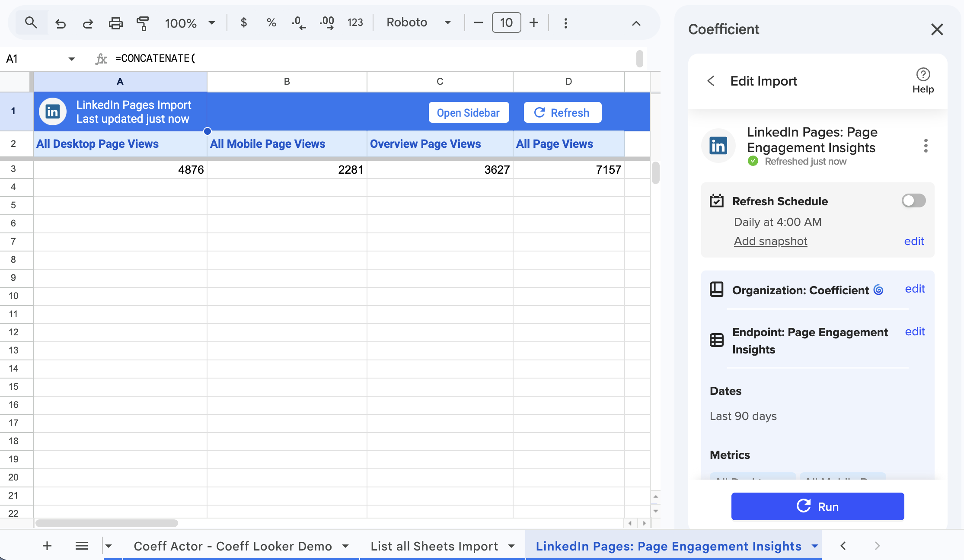The height and width of the screenshot is (560, 964).
Task: Select the paint format tool
Action: 143,23
